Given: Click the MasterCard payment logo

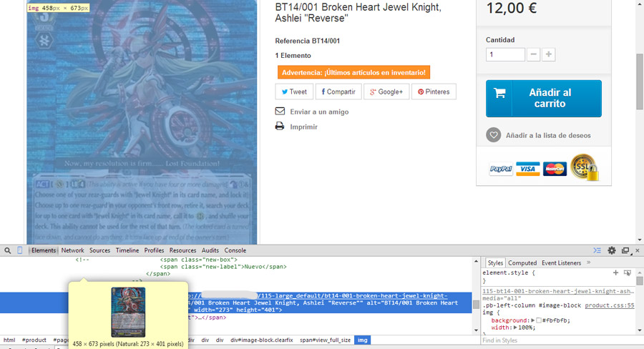Looking at the screenshot, I should pos(555,169).
